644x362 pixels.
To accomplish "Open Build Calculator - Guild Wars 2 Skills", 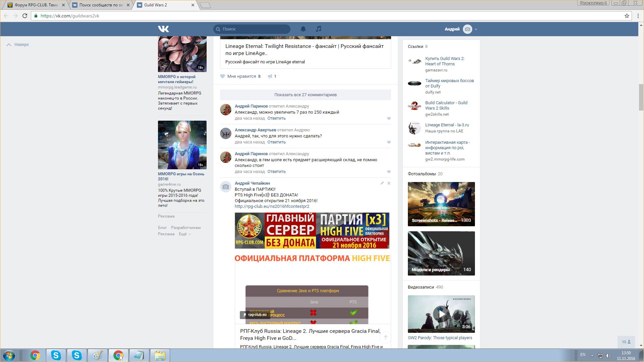I will 446,106.
